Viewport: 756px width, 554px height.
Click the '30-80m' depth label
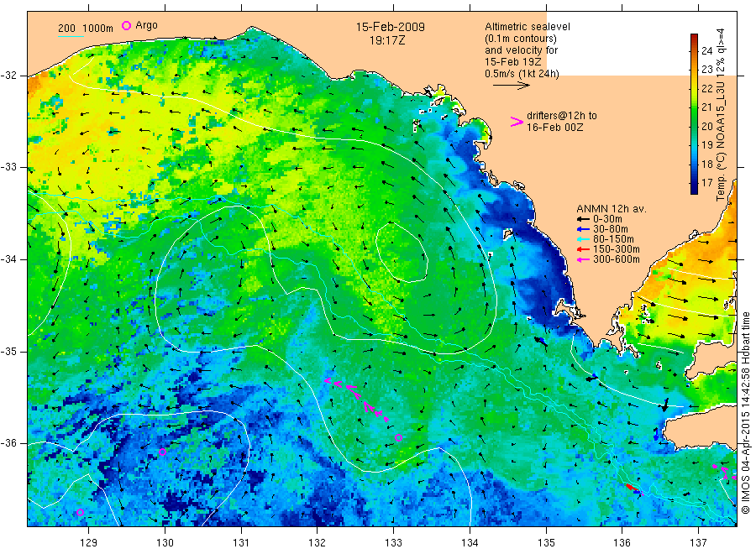coord(610,229)
